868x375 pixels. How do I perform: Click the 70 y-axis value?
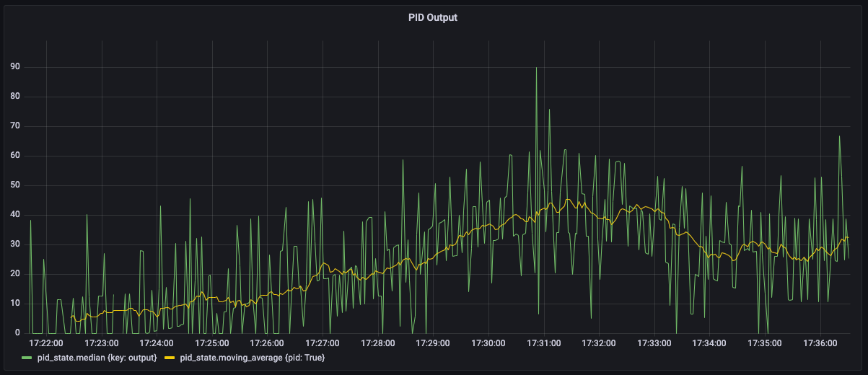tap(14, 126)
